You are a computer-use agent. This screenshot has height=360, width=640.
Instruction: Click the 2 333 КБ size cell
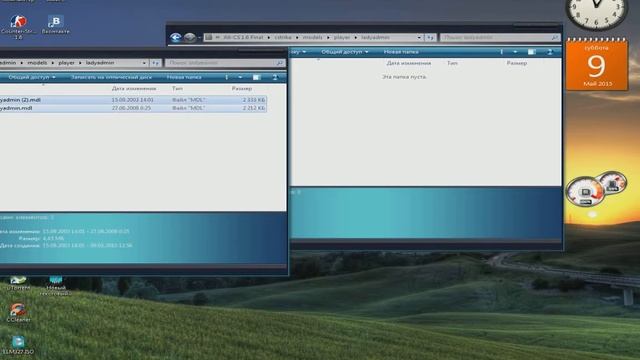pyautogui.click(x=253, y=100)
